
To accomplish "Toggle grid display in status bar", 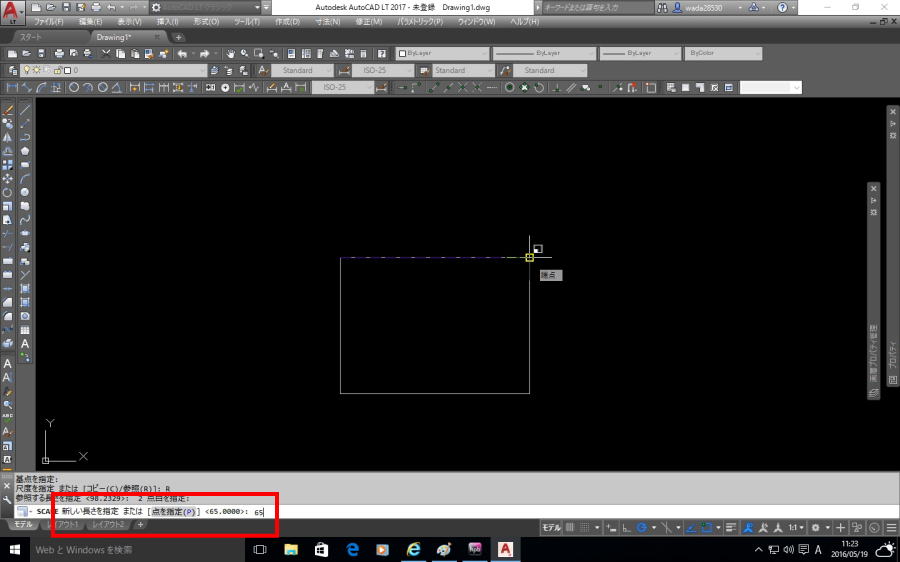I will point(570,527).
